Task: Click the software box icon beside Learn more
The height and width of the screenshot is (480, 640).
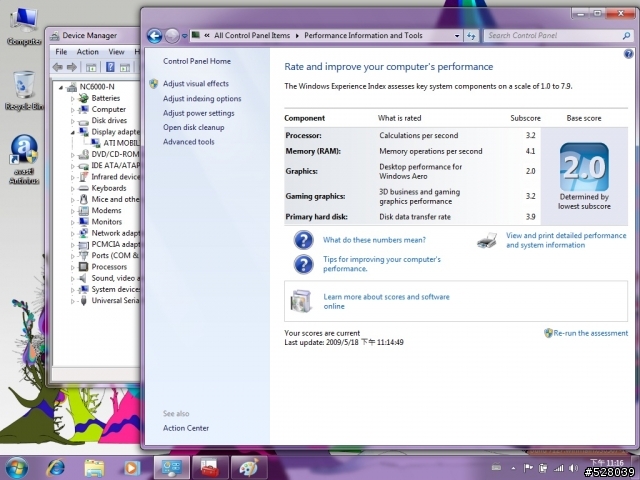Action: [301, 301]
